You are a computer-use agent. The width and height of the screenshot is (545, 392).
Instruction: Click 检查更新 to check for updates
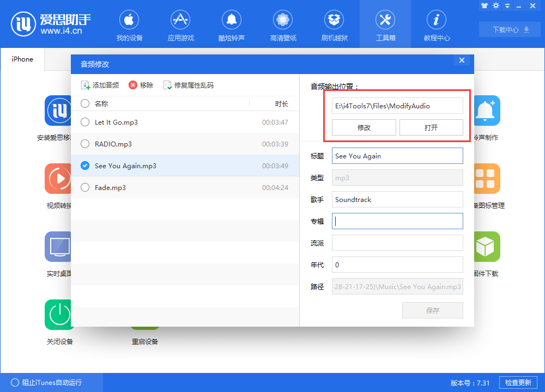point(518,382)
